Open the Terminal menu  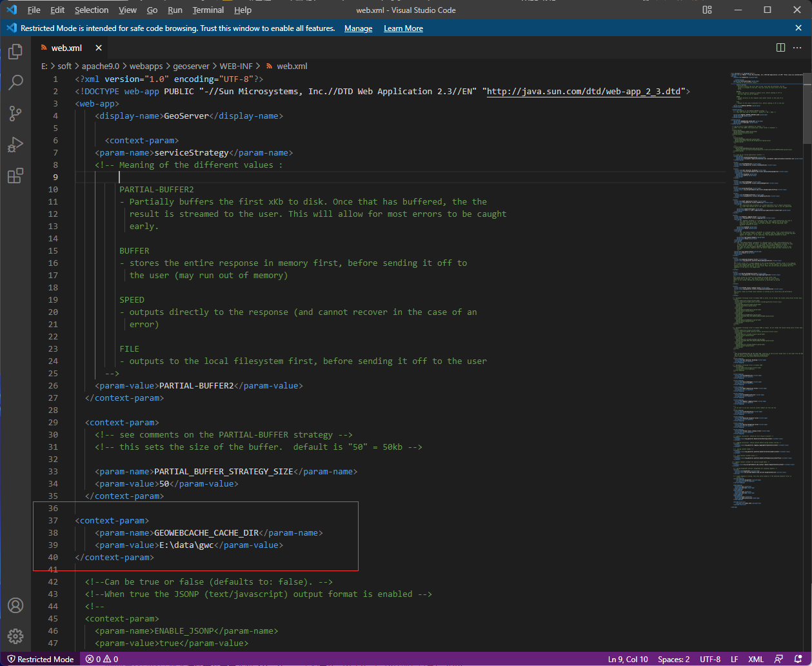[208, 10]
